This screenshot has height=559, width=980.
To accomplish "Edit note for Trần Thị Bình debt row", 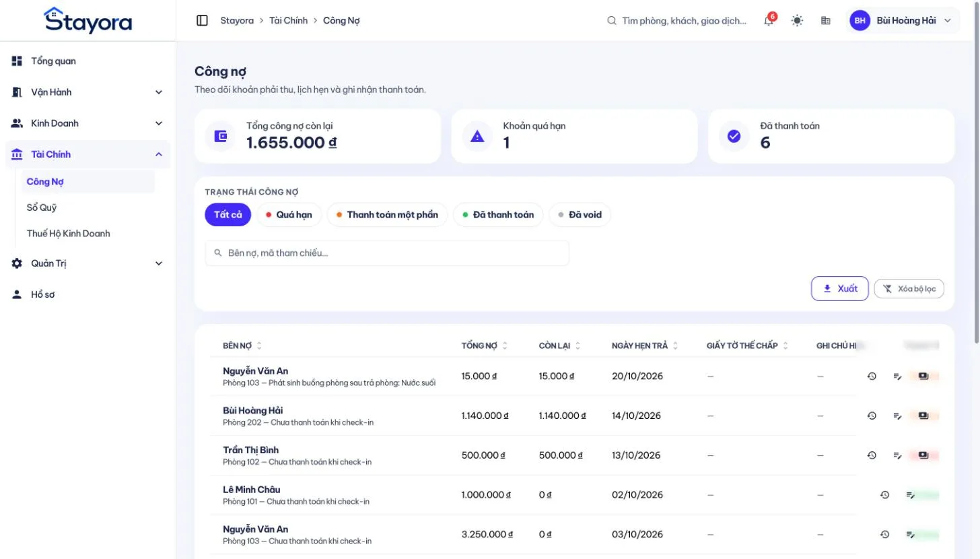I will pyautogui.click(x=897, y=455).
